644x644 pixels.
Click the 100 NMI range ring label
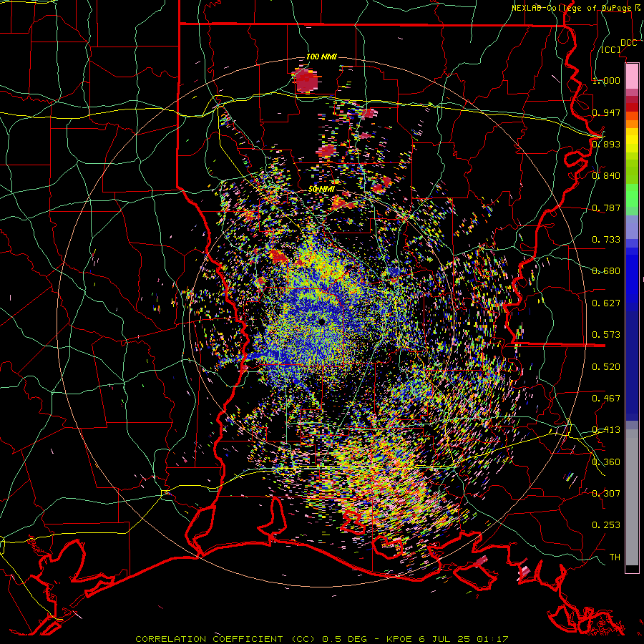321,57
